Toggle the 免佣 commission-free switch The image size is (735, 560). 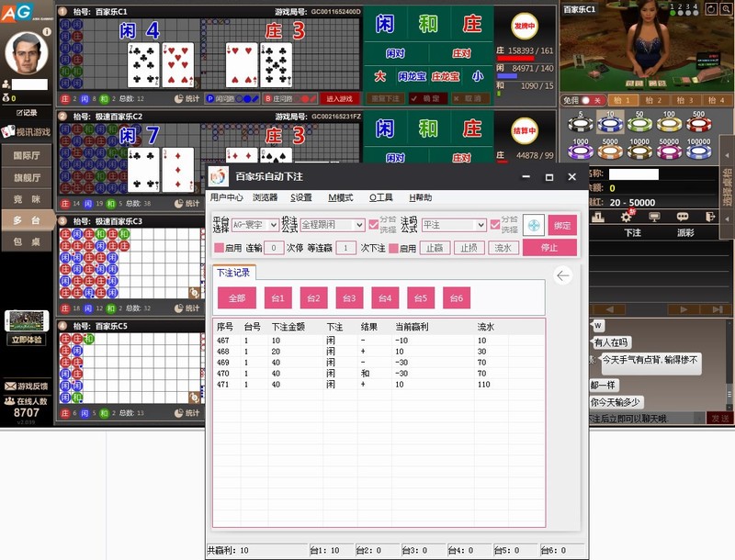pyautogui.click(x=594, y=100)
